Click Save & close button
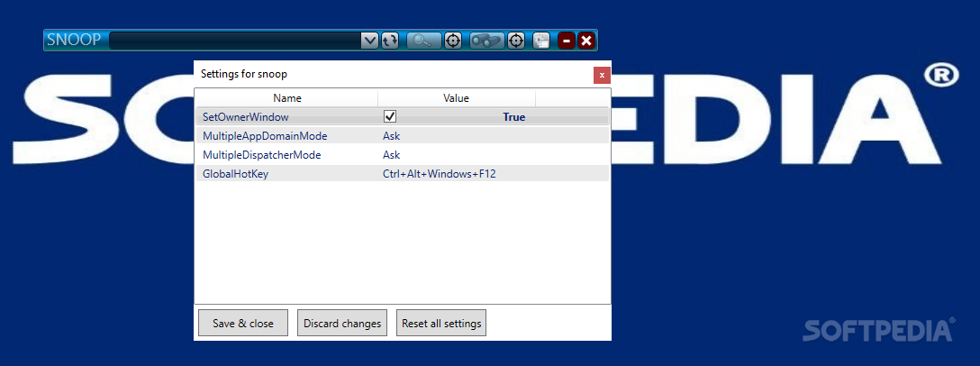This screenshot has width=980, height=366. pos(243,323)
